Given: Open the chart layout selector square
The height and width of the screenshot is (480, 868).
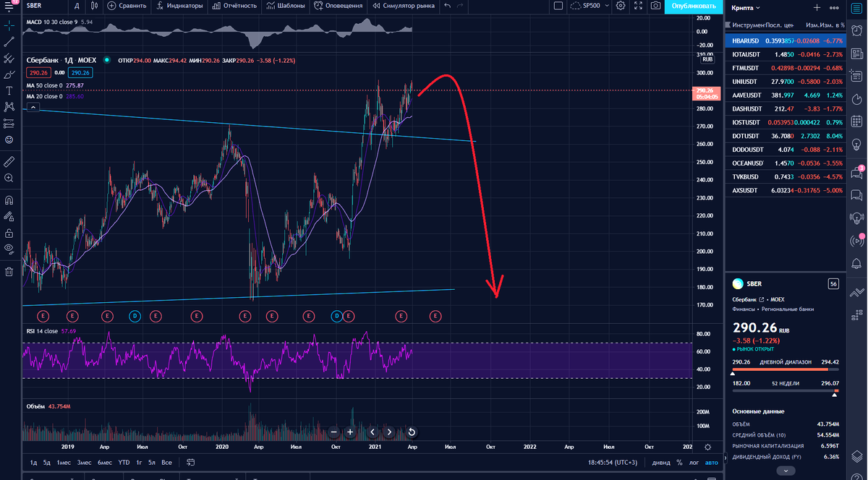Looking at the screenshot, I should 558,6.
